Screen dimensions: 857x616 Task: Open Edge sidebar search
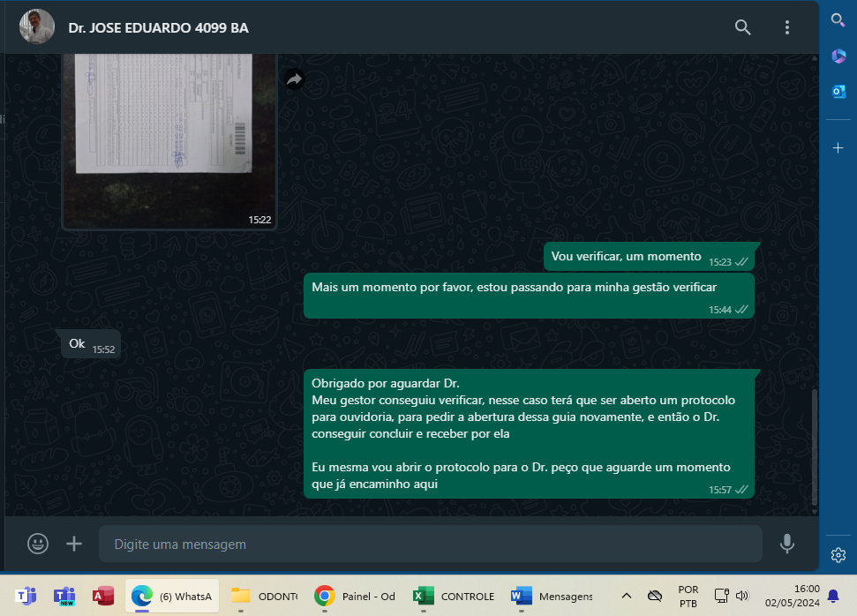point(838,20)
